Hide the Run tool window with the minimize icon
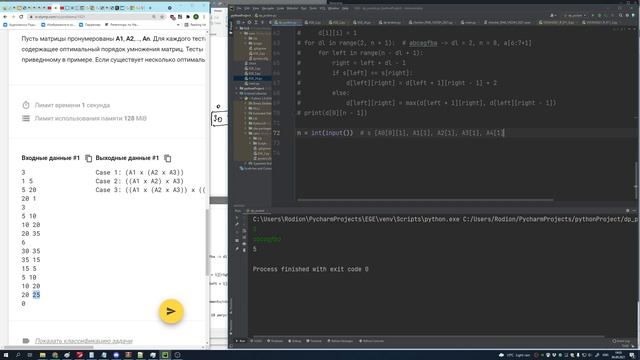The image size is (640, 360). [x=634, y=211]
